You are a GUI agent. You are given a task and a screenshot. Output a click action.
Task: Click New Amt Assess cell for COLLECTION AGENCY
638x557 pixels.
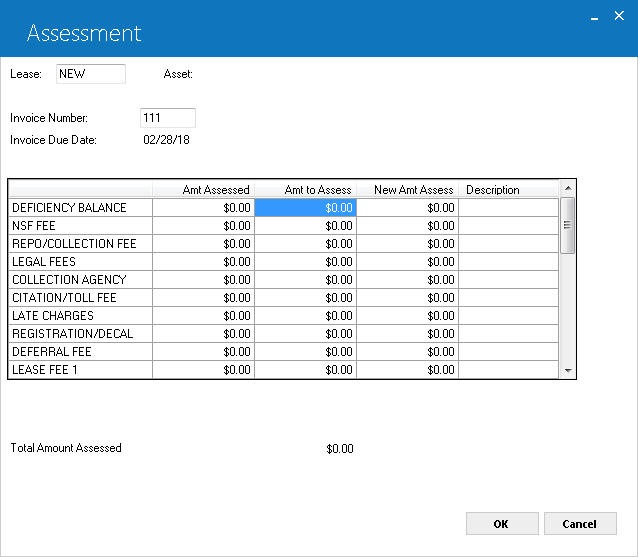tap(408, 280)
